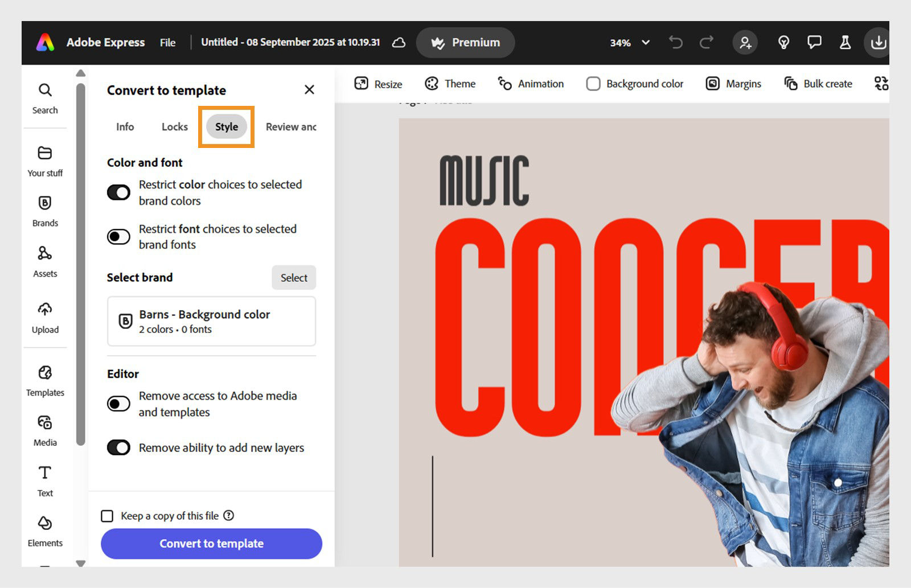911x588 pixels.
Task: Click the document title Untitled
Action: tap(290, 42)
